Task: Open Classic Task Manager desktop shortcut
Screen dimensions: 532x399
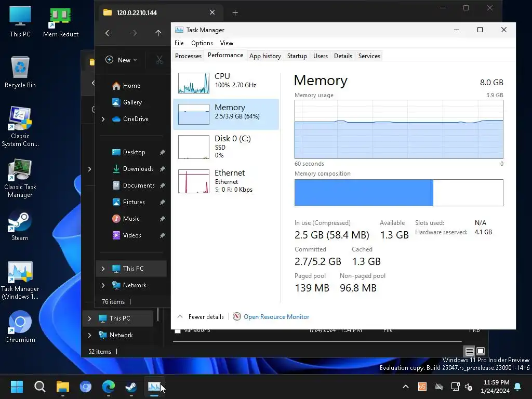Action: [x=20, y=178]
